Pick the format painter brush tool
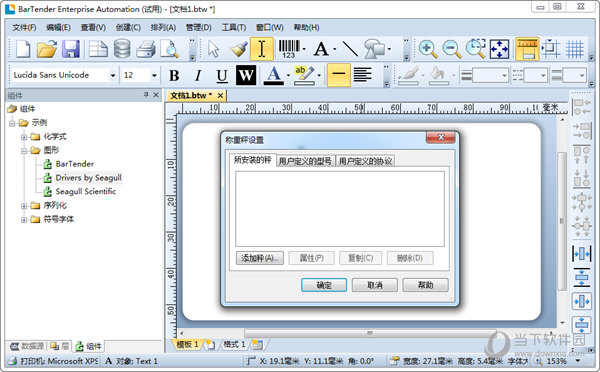Screen dimensions: 600x372 point(238,49)
